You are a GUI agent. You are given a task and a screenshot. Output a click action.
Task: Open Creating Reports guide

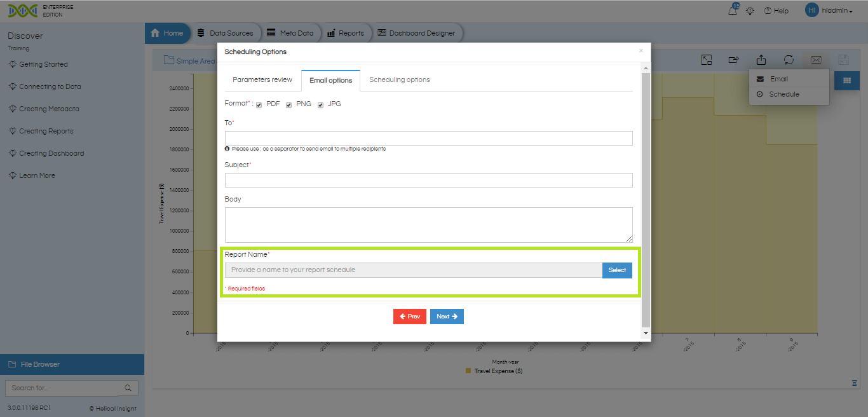point(46,131)
